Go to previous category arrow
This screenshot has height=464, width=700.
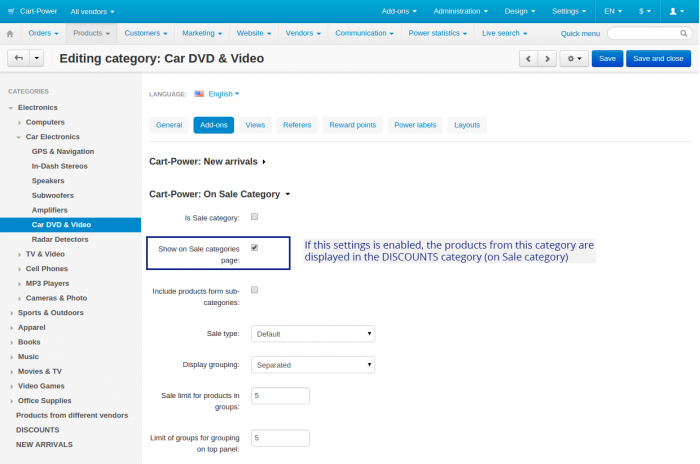pos(529,59)
